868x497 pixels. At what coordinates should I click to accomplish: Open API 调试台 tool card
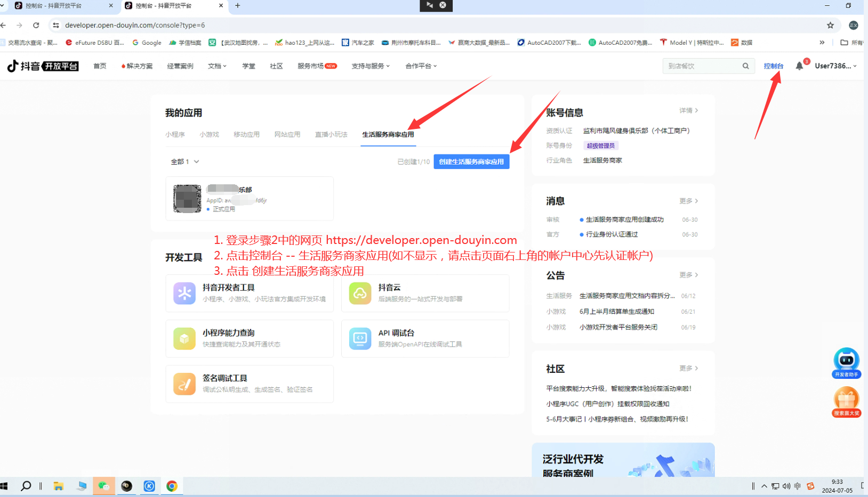click(425, 338)
